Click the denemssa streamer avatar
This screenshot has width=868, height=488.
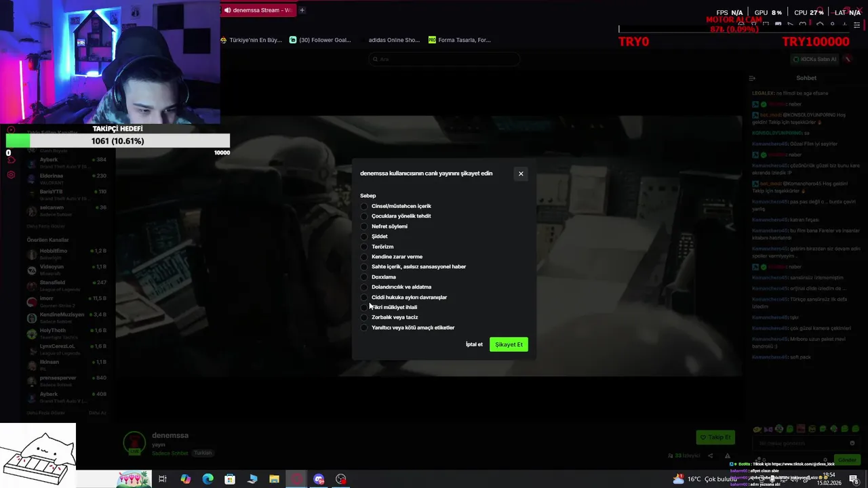134,443
